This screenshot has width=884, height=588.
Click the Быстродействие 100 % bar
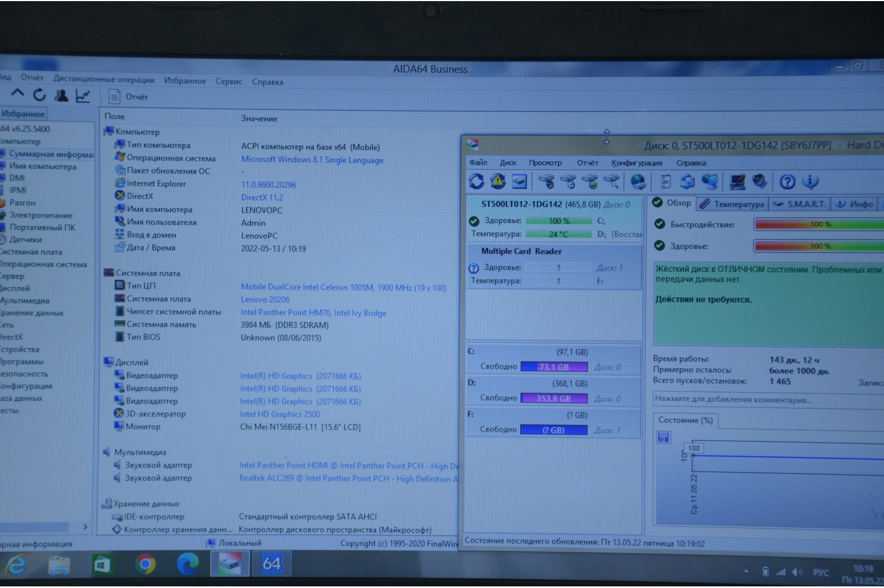point(819,224)
